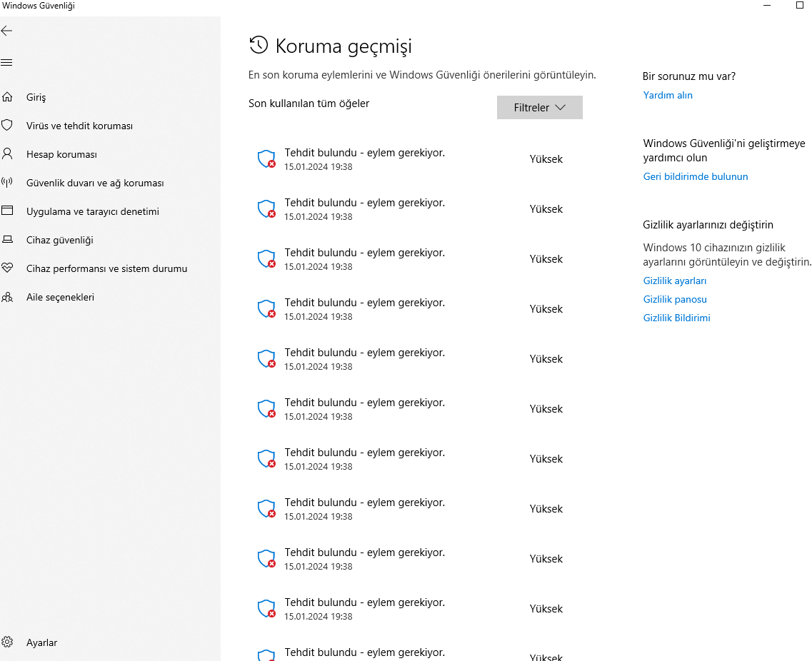Select Uygulama ve tarayıcı denetimi
Viewport: 812px width, 661px height.
click(x=93, y=212)
